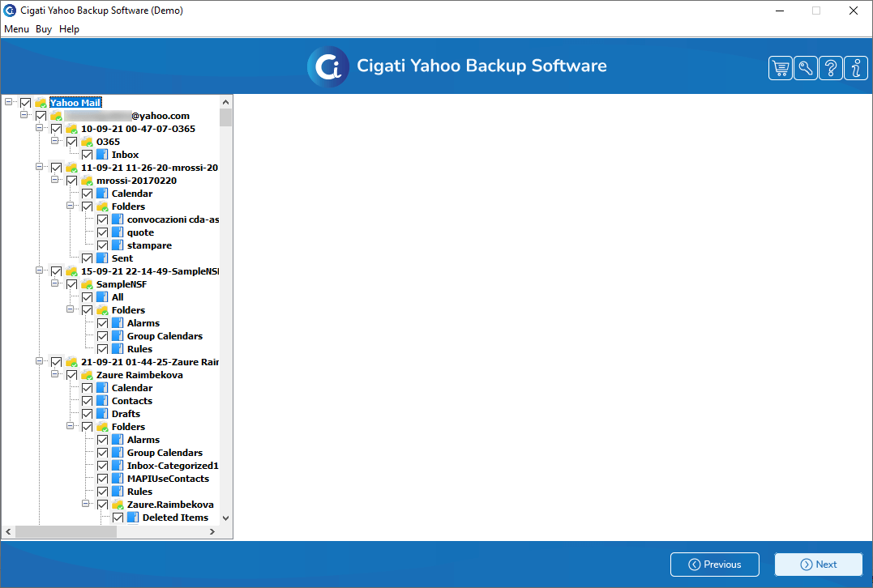
Task: Collapse the @yahoo.com account node
Action: pyautogui.click(x=24, y=114)
